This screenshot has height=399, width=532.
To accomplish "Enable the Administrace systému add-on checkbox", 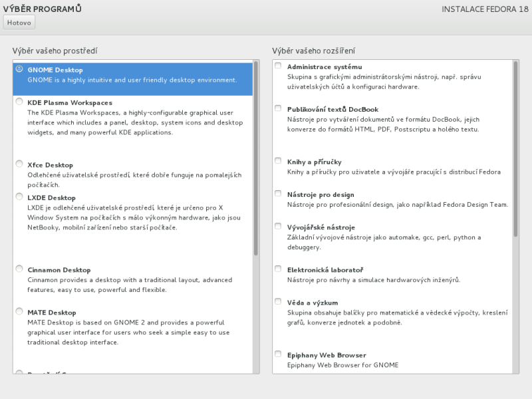I will pyautogui.click(x=277, y=65).
